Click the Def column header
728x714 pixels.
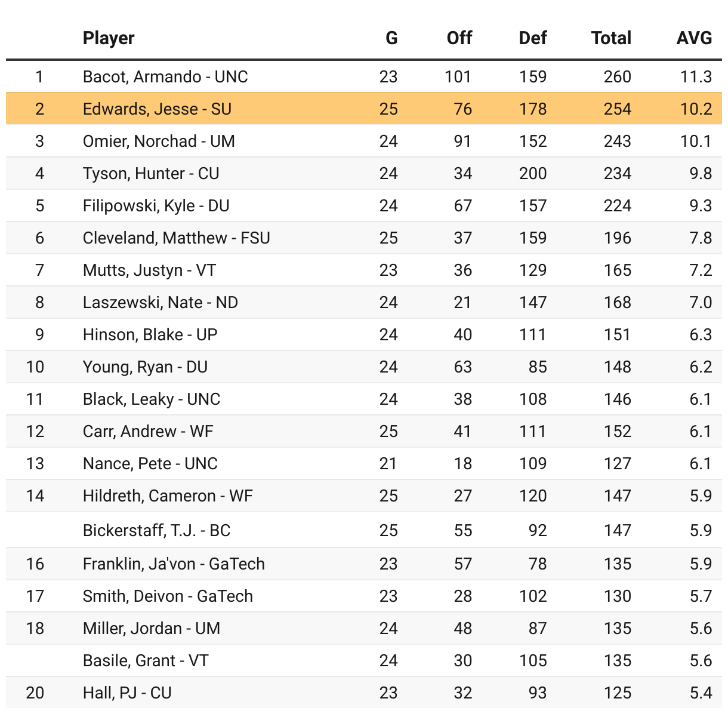pyautogui.click(x=532, y=38)
